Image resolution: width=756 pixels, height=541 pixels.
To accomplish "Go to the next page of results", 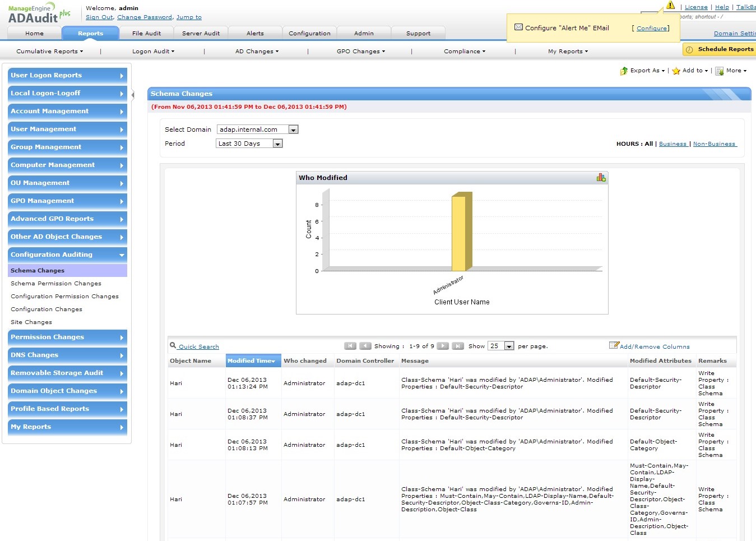I will tap(443, 346).
